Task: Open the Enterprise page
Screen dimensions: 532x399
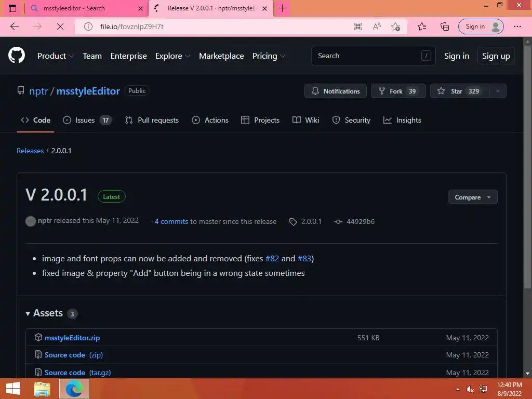Action: 129,56
